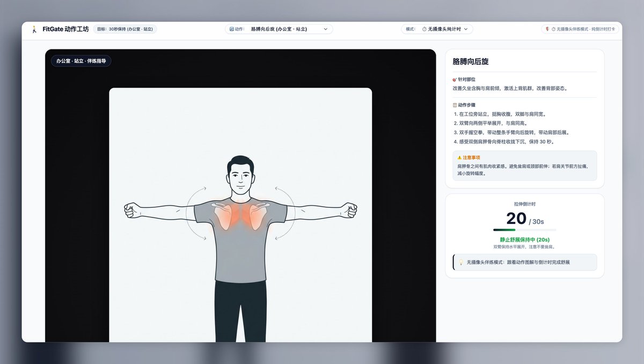Click the chevron arrow of the 模式 dropdown
This screenshot has height=364, width=644.
(x=465, y=29)
